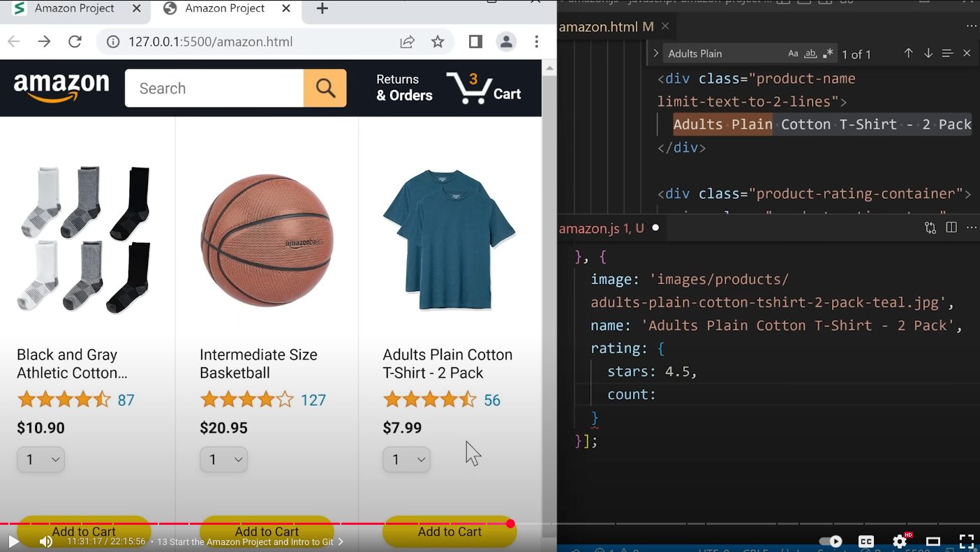Toggle Use Regular Expression in find widget

coord(828,54)
